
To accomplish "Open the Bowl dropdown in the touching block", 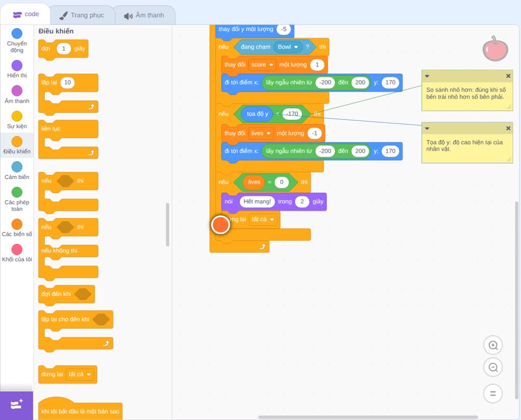I will [x=288, y=47].
